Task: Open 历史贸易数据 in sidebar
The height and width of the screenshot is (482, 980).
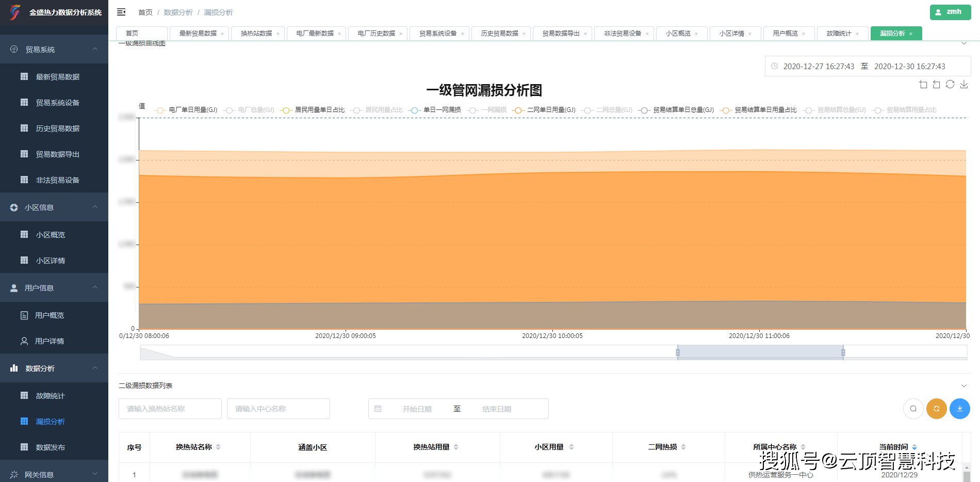Action: (x=54, y=128)
